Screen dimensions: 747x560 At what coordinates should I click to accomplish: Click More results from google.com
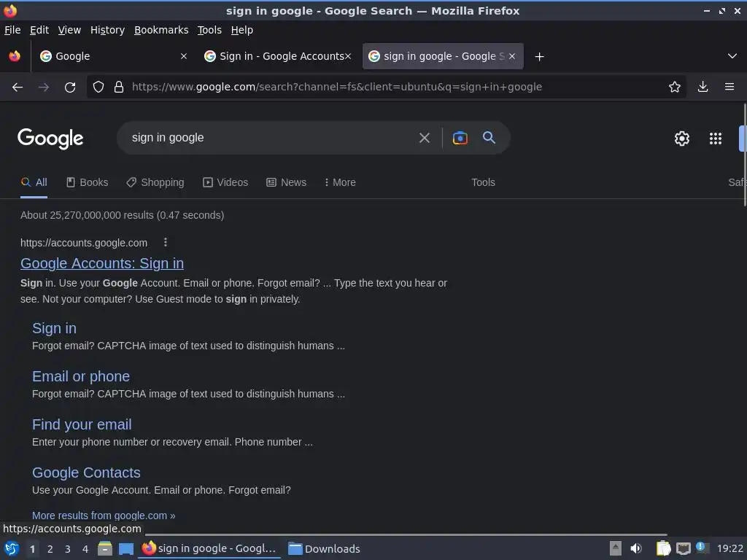click(x=104, y=516)
